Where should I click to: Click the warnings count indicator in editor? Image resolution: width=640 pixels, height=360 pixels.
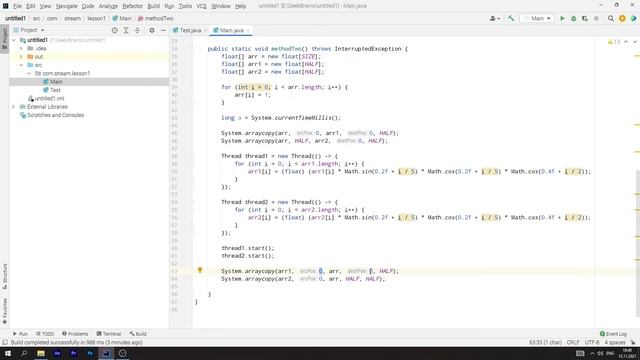[614, 42]
